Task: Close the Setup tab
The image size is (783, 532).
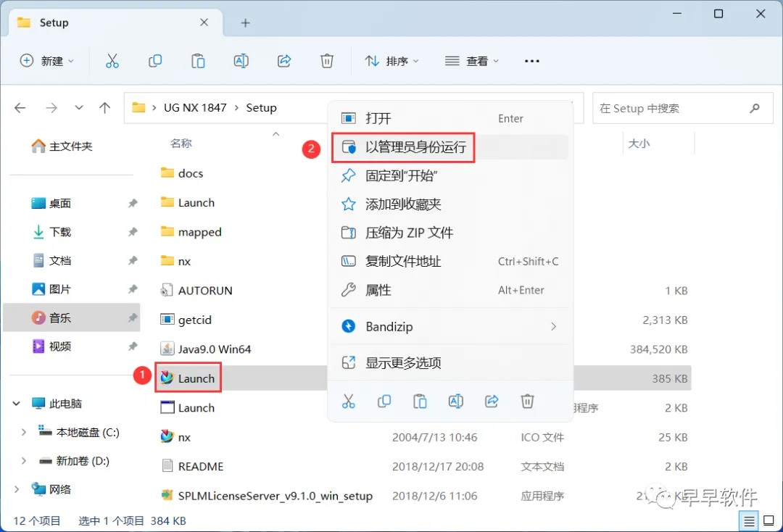Action: pyautogui.click(x=204, y=22)
